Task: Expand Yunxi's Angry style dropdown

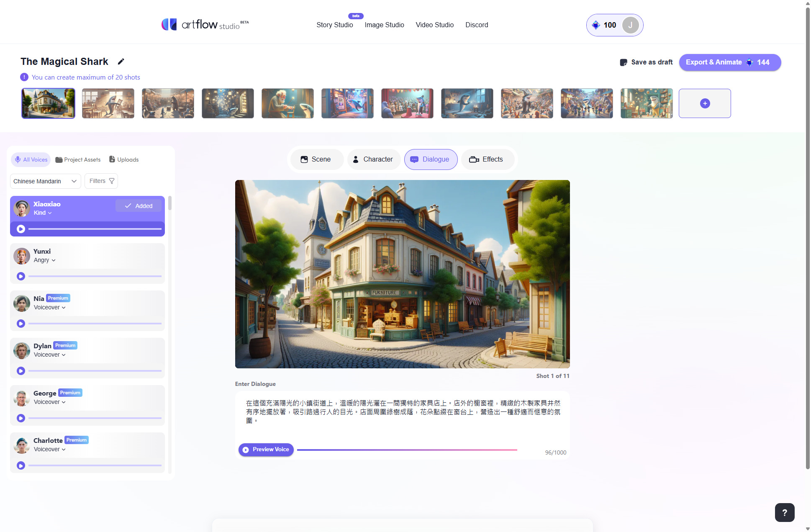Action: click(x=45, y=260)
